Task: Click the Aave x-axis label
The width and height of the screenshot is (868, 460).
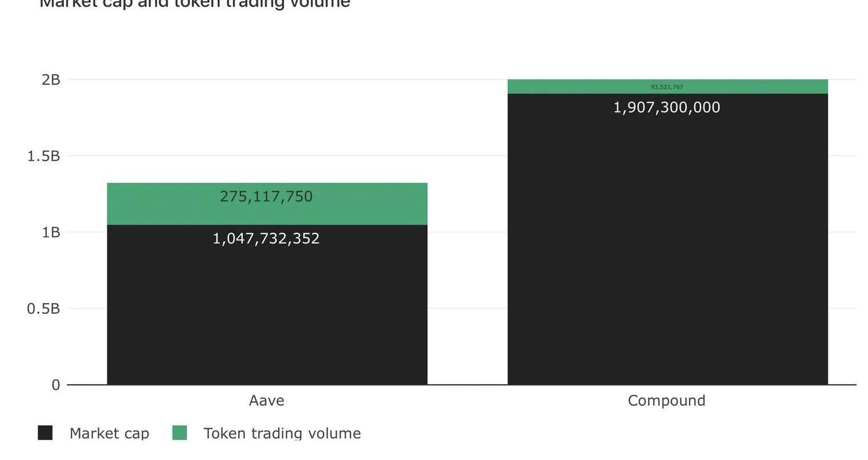Action: (267, 401)
